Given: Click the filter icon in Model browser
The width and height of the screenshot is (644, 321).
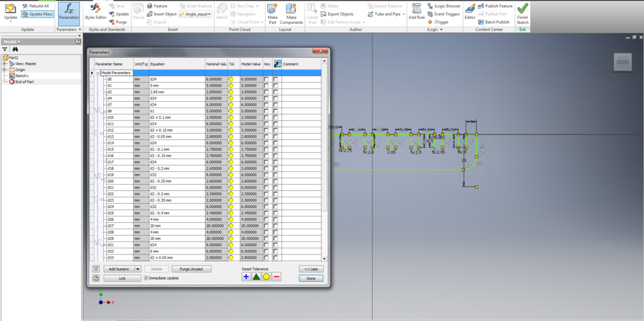Looking at the screenshot, I should tap(5, 49).
